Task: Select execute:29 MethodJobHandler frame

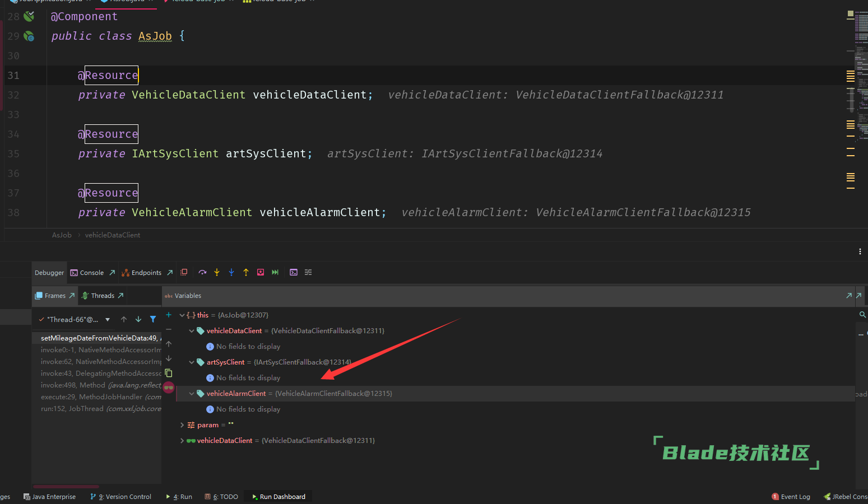Action: coord(96,397)
